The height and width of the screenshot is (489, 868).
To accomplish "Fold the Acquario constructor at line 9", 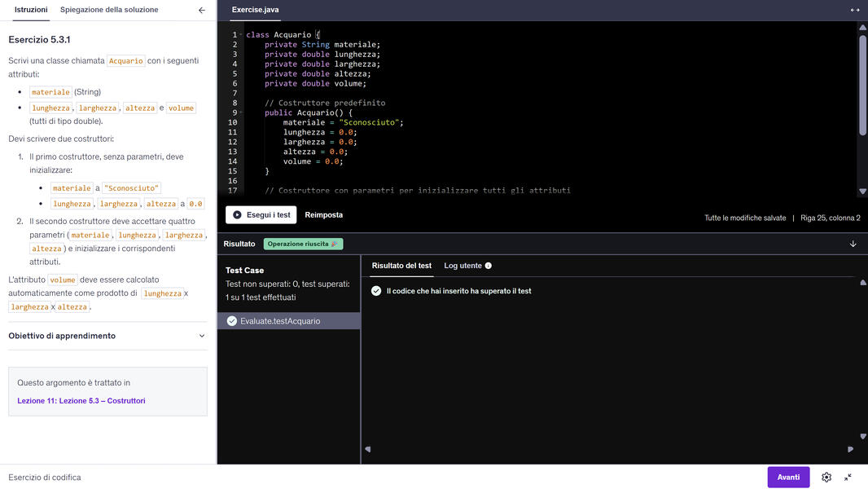I will tap(241, 113).
